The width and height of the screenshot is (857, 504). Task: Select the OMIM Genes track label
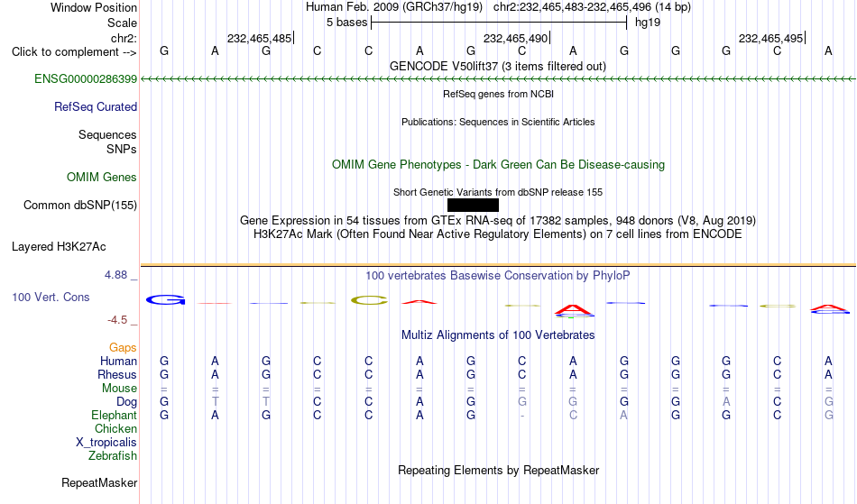(x=101, y=177)
